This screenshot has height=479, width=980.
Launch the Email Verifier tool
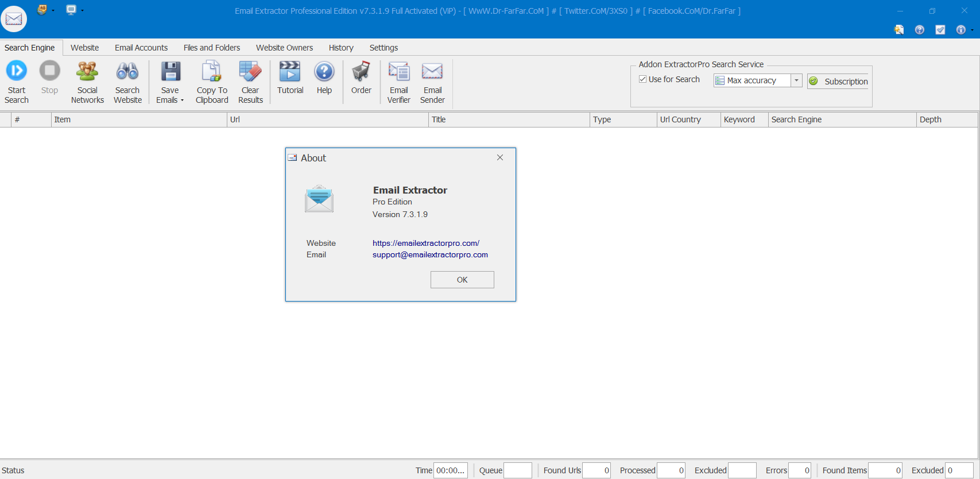[398, 71]
